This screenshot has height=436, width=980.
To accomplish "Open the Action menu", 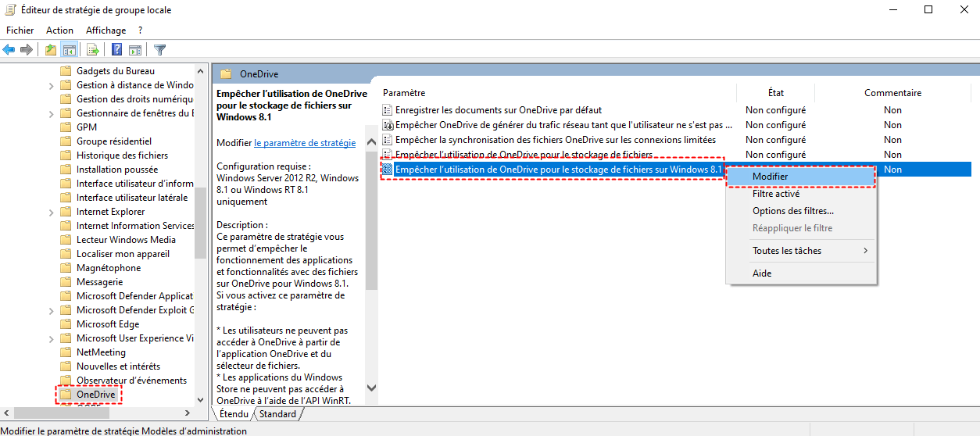I will tap(59, 30).
